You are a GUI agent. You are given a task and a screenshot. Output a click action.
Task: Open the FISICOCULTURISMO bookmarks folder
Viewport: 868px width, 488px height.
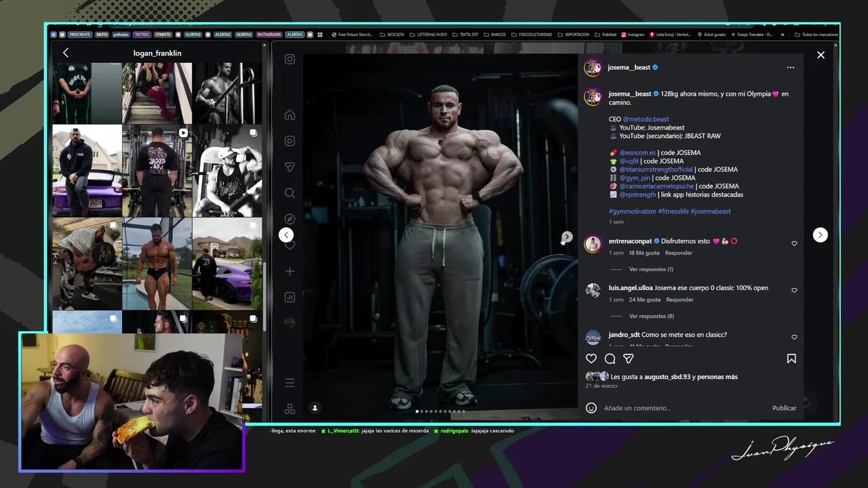pyautogui.click(x=531, y=35)
